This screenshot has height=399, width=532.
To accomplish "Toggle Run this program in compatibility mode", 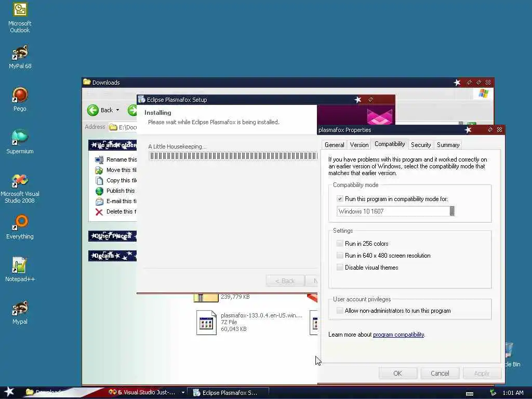I will pos(340,199).
